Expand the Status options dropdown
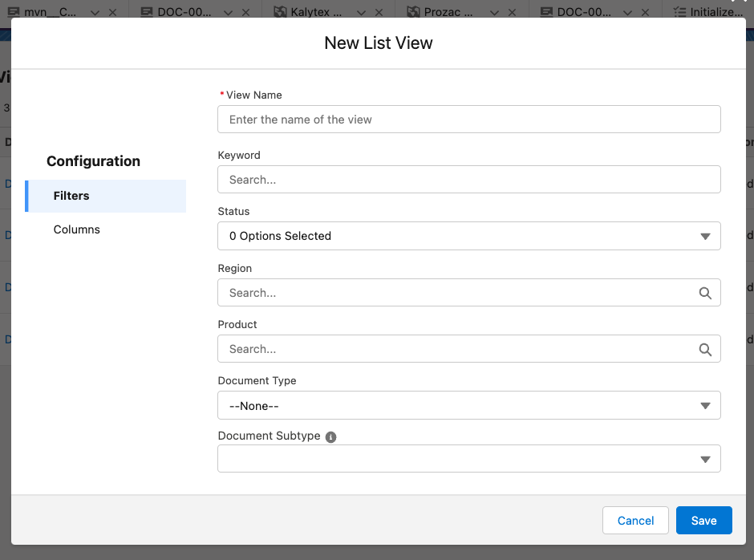754x560 pixels. [x=468, y=236]
